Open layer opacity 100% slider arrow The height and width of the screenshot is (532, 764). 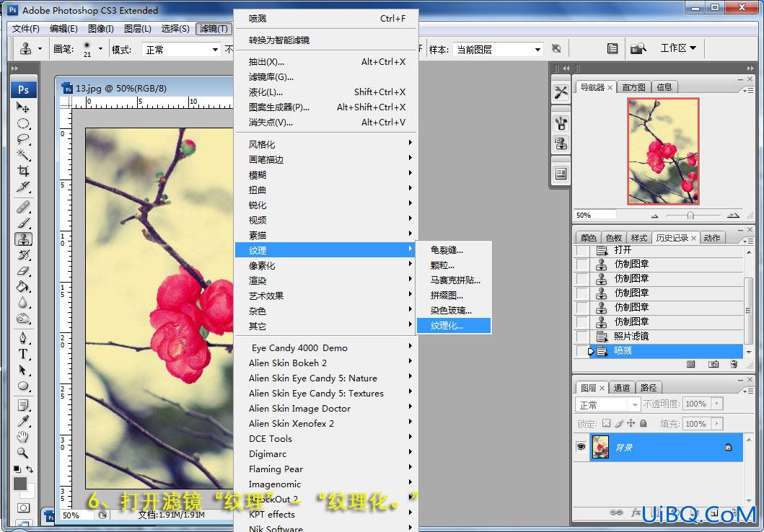pyautogui.click(x=716, y=404)
